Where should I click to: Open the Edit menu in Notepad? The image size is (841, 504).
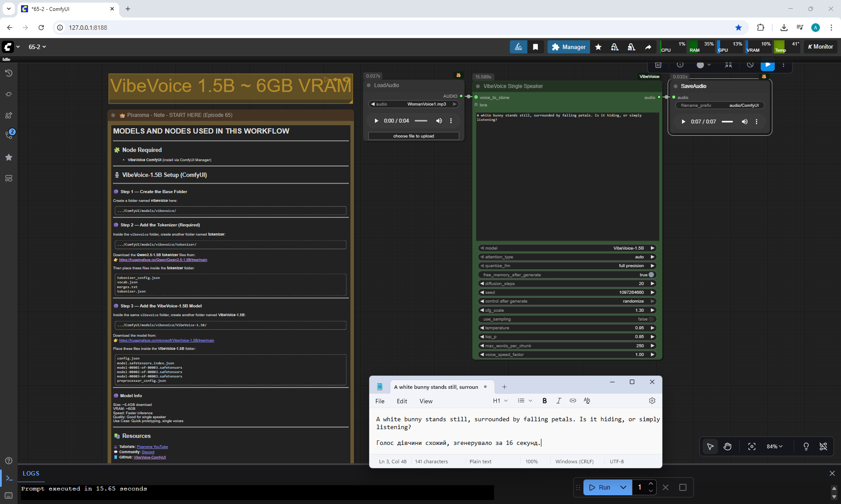402,401
